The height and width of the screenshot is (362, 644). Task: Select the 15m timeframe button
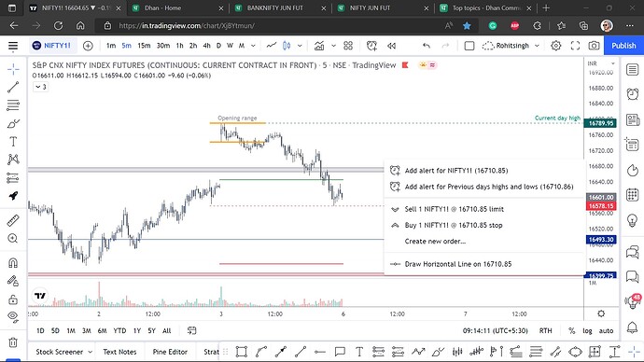click(x=144, y=46)
